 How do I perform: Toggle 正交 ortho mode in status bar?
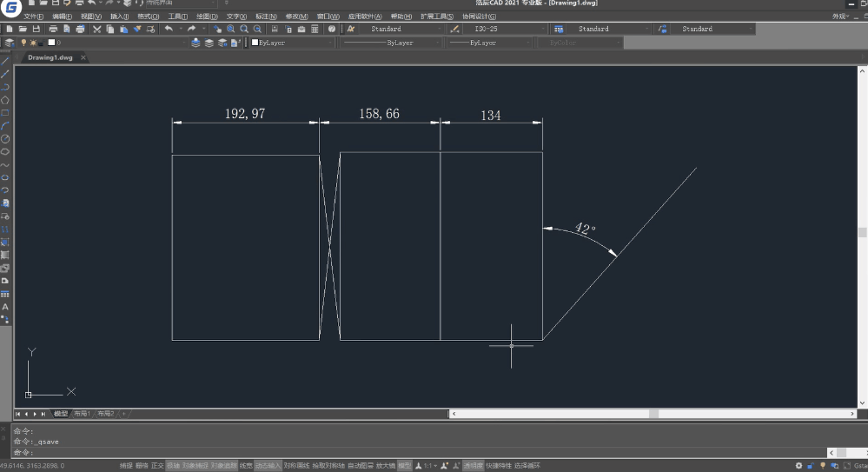157,466
